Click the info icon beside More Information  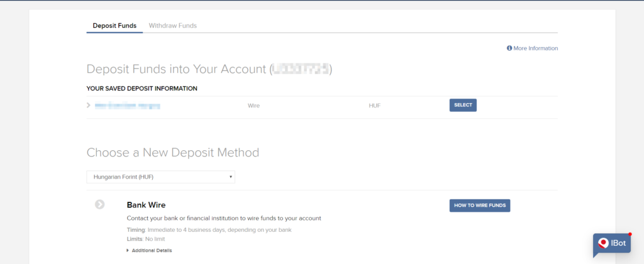[x=509, y=48]
